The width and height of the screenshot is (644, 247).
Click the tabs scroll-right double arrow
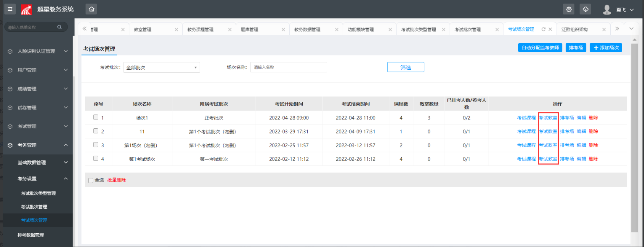tap(617, 29)
